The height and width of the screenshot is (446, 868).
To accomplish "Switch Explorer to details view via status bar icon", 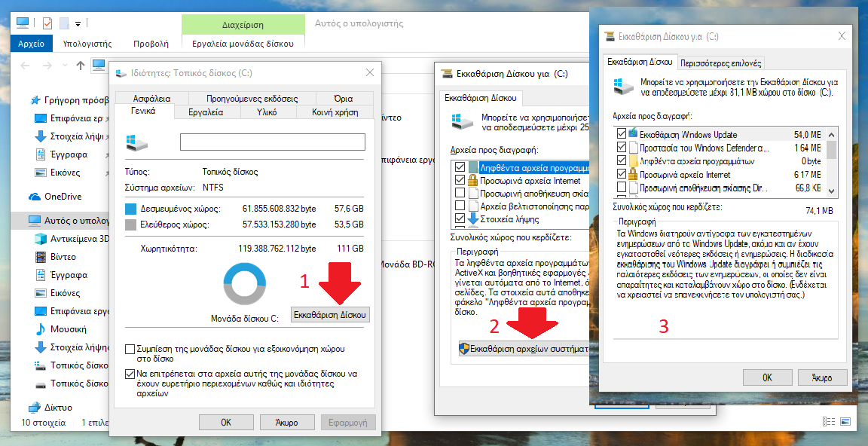I will click(828, 422).
